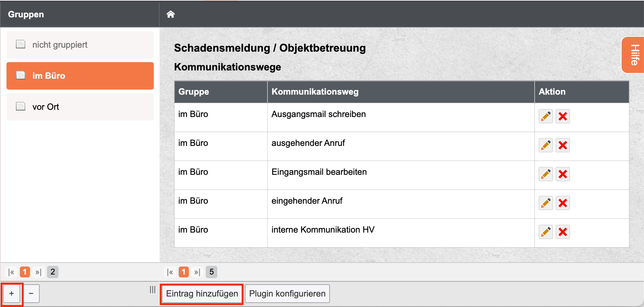The width and height of the screenshot is (644, 307).
Task: Click the sidebar resize handle bars
Action: (x=153, y=290)
